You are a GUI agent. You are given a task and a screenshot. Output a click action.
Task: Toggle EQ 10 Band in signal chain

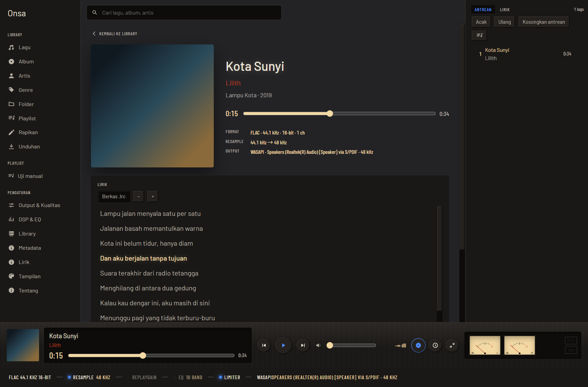click(x=188, y=378)
